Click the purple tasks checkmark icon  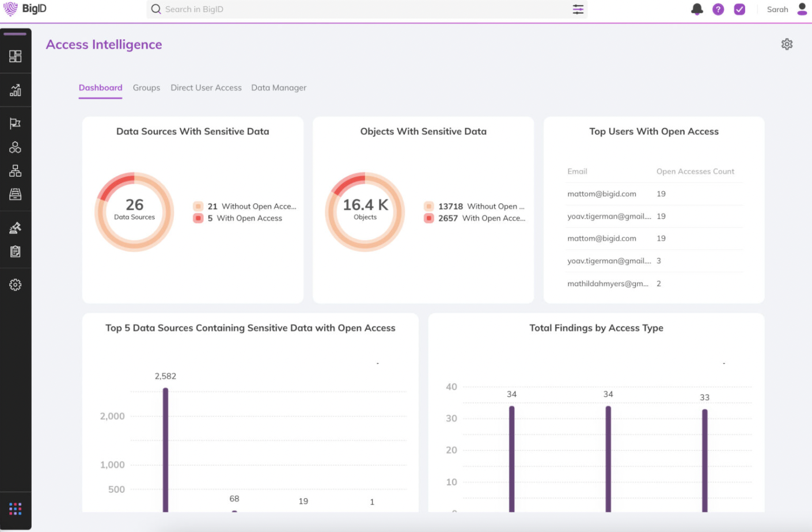click(739, 9)
